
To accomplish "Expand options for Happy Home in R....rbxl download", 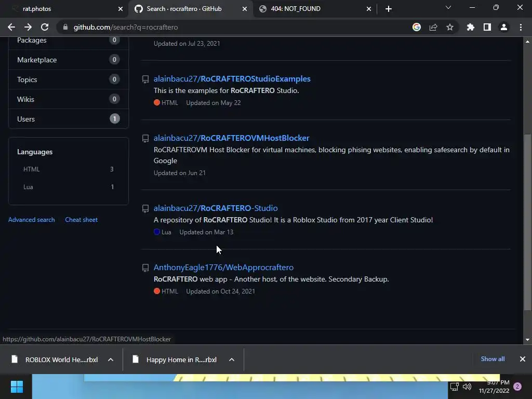I will [232, 360].
